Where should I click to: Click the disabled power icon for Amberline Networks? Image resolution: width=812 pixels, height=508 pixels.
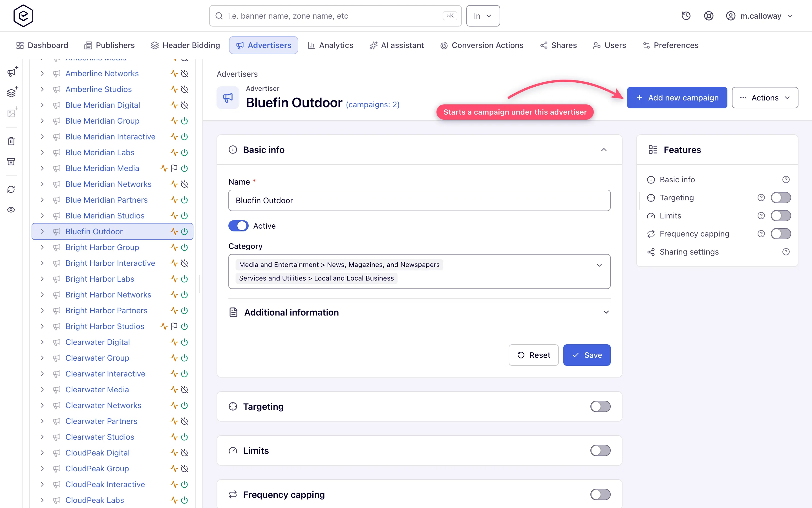pos(184,73)
